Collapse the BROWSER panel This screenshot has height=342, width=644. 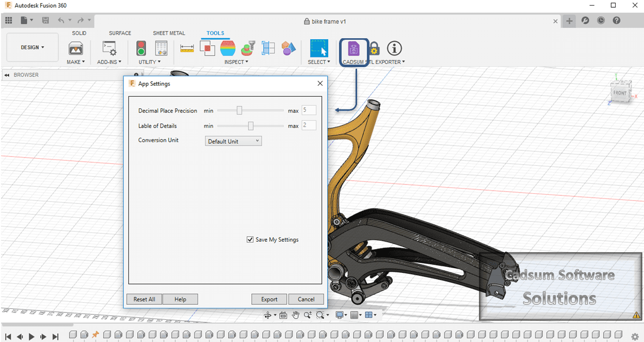(6, 74)
